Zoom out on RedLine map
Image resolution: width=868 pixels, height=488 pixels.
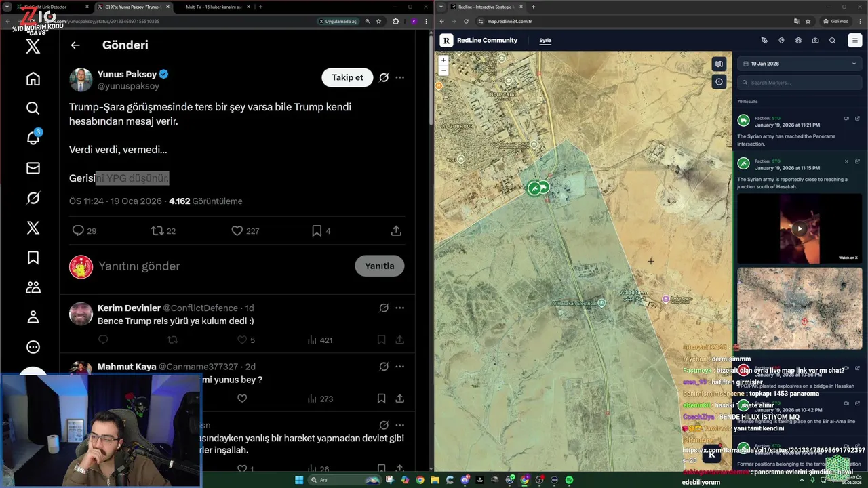[x=443, y=70]
